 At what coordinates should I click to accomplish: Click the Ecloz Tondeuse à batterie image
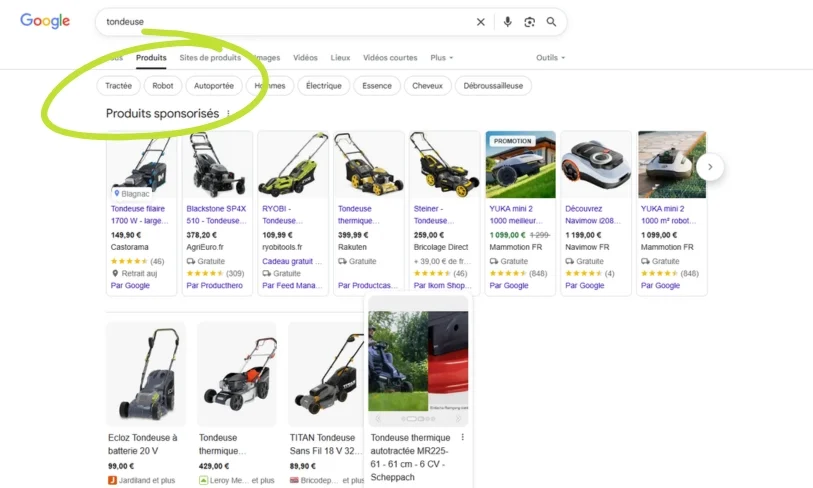[x=146, y=374]
